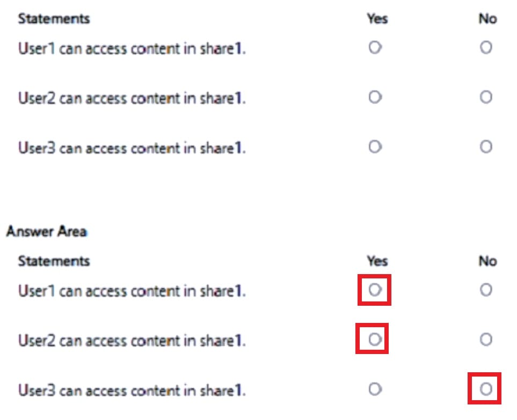Click the 'Answer Area' heading
517x420 pixels.
(x=48, y=231)
